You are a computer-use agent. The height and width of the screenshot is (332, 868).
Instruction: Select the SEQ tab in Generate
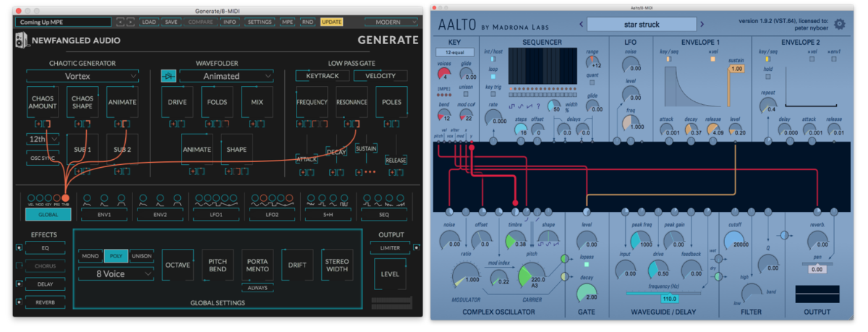(x=383, y=214)
